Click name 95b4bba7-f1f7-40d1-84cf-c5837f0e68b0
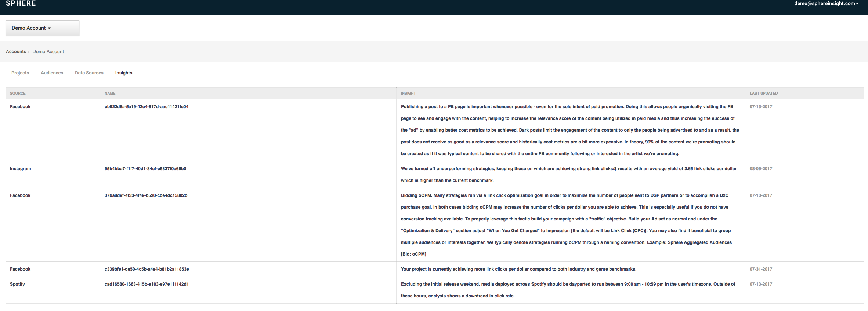Viewport: 868px width, 311px height. (145, 169)
